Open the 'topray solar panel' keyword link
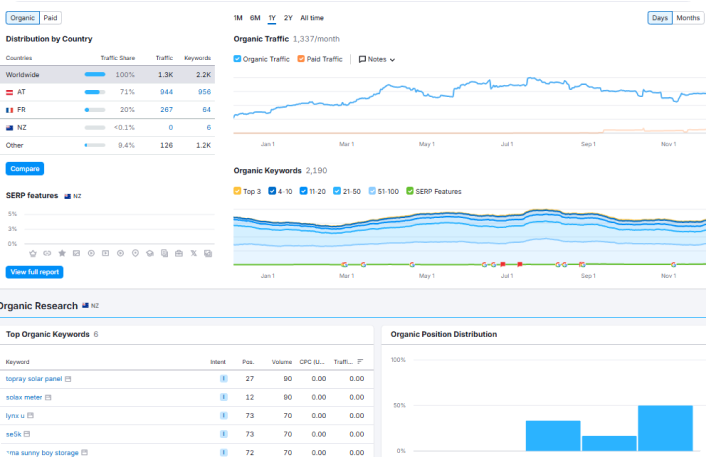Viewport: 706px width, 457px height. [34, 379]
